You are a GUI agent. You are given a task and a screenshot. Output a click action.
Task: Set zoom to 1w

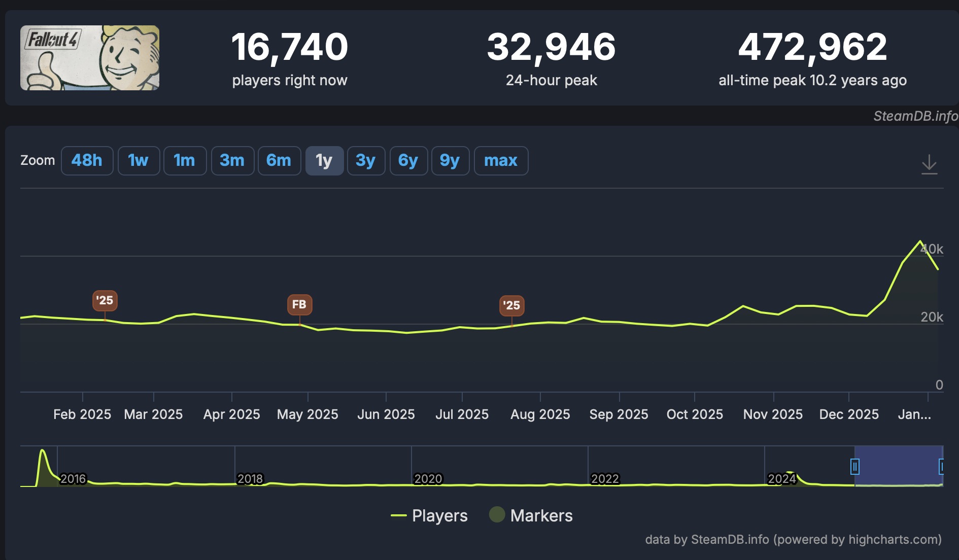click(139, 161)
